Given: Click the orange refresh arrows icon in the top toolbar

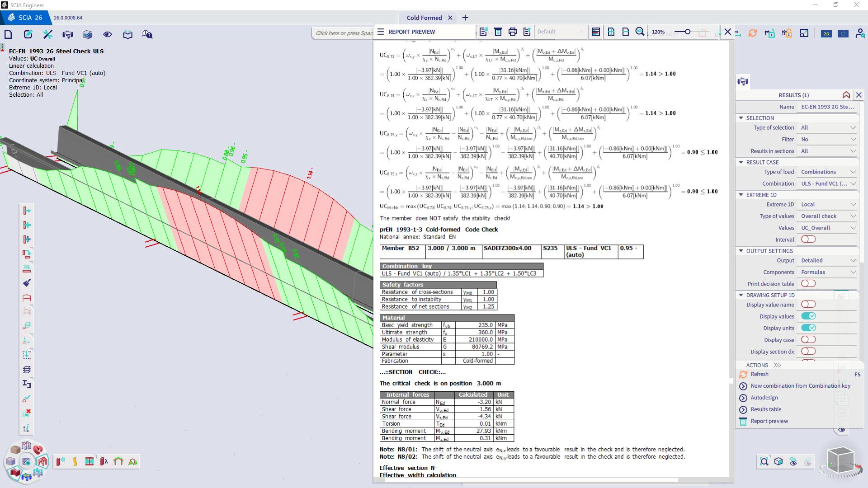Looking at the screenshot, I should click(x=752, y=33).
